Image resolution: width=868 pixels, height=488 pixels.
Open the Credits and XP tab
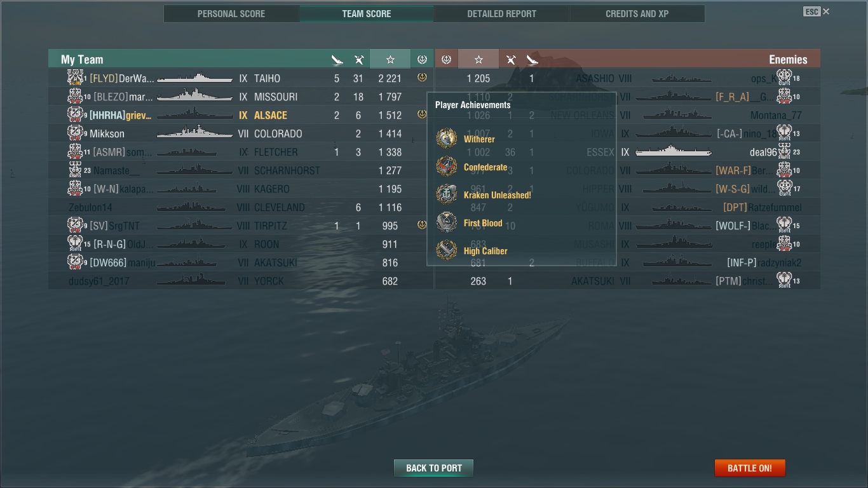(637, 13)
